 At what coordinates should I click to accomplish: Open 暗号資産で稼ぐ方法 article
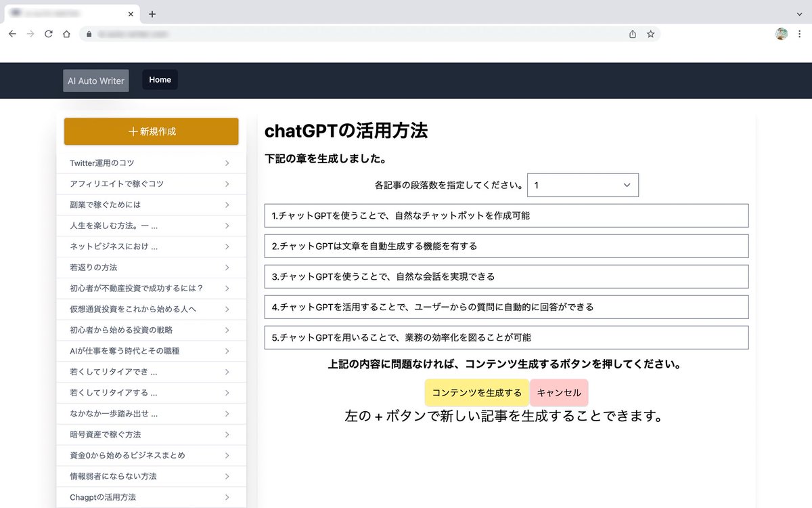tap(152, 434)
